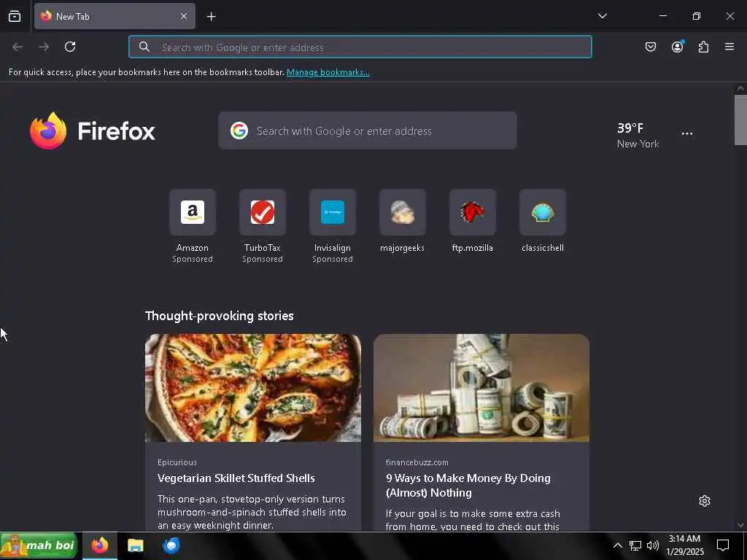
Task: Open the money rolls story image
Action: [x=481, y=388]
